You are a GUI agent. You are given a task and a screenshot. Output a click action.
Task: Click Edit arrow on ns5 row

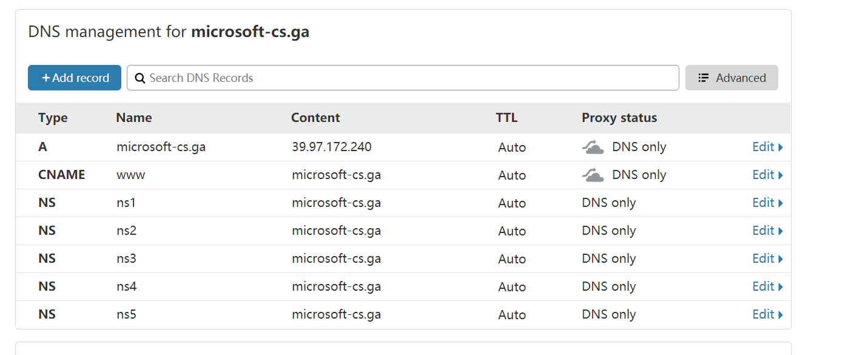pyautogui.click(x=780, y=315)
